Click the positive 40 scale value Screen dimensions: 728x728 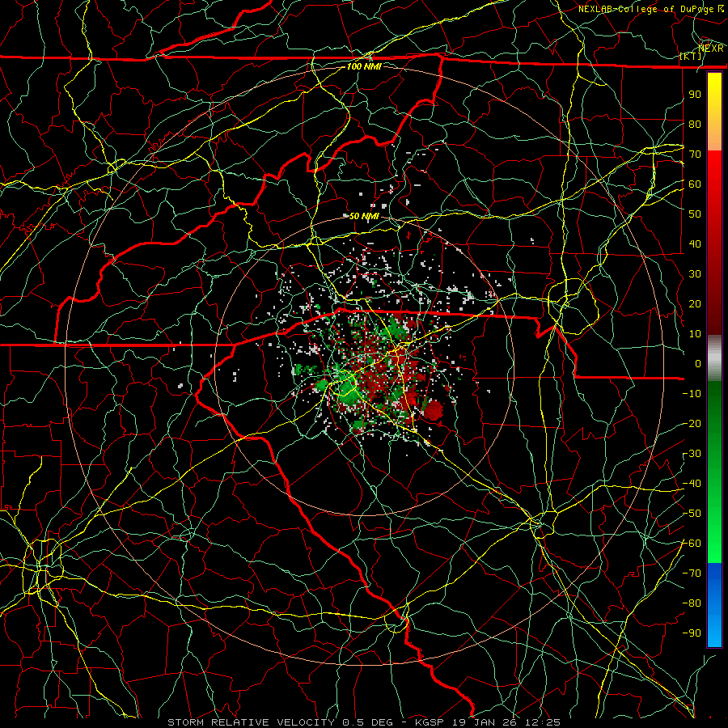[695, 243]
